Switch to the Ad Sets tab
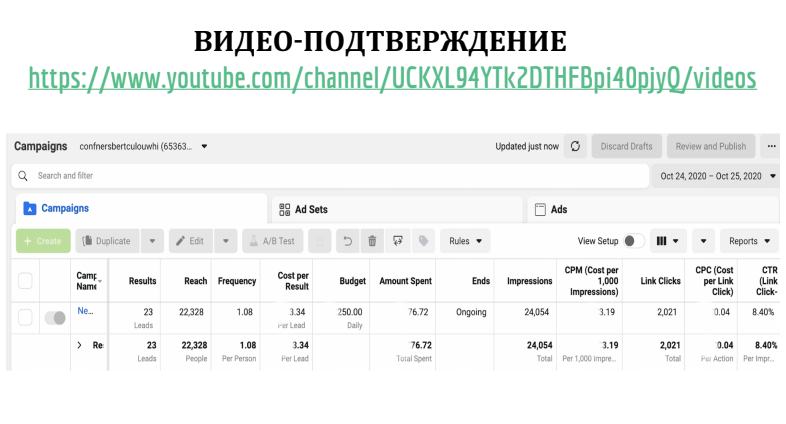 398,209
